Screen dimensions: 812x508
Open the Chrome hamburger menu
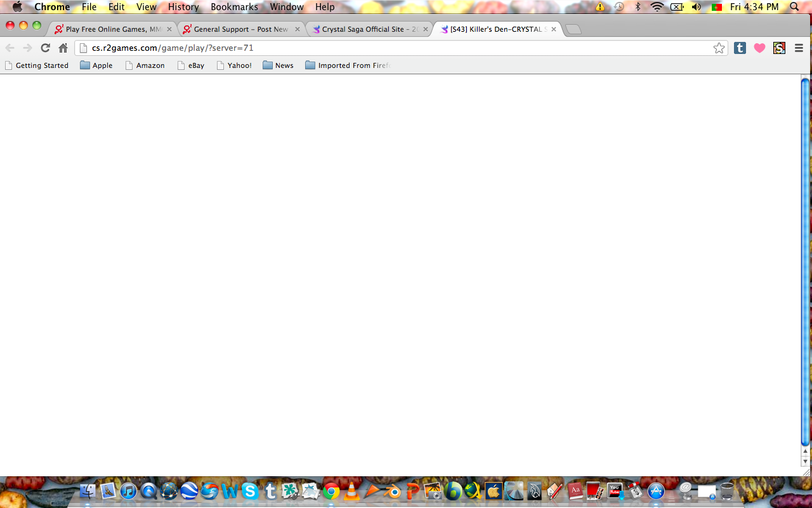pos(799,48)
